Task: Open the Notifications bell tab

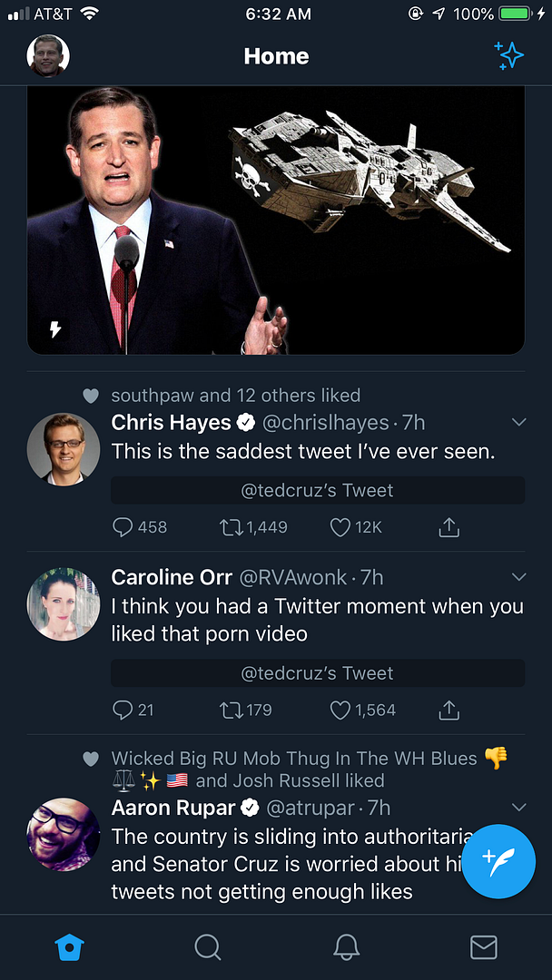Action: point(346,947)
